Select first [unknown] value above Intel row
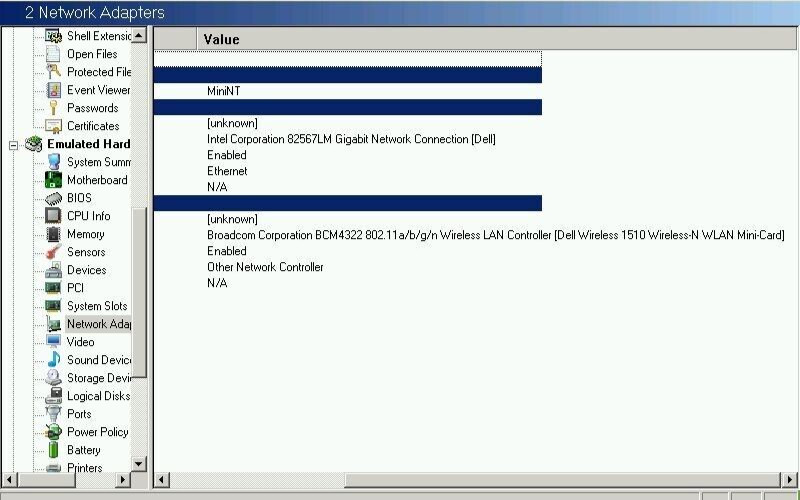 [x=232, y=123]
